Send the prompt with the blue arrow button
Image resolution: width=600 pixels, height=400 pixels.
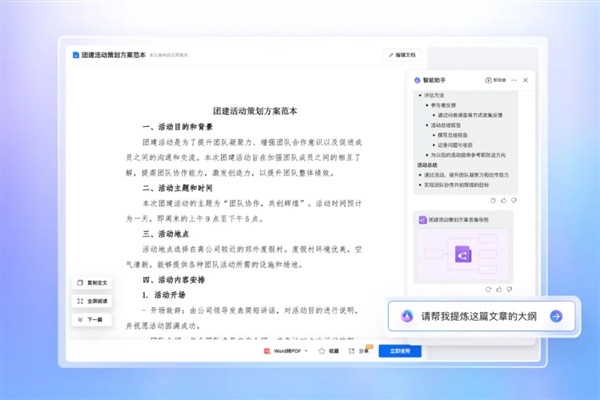[x=556, y=316]
